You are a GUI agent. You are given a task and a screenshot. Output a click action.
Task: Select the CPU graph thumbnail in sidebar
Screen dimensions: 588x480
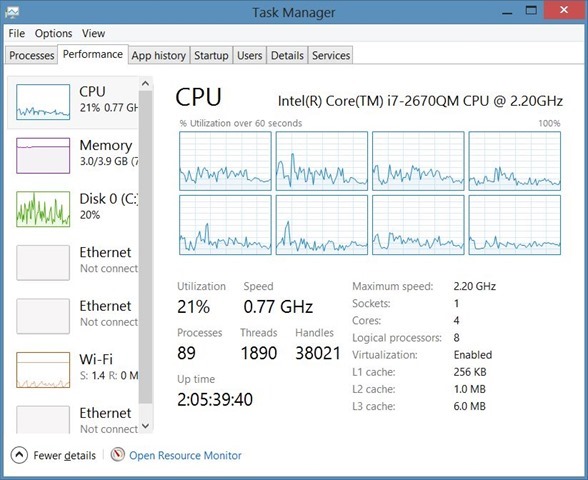tap(43, 102)
